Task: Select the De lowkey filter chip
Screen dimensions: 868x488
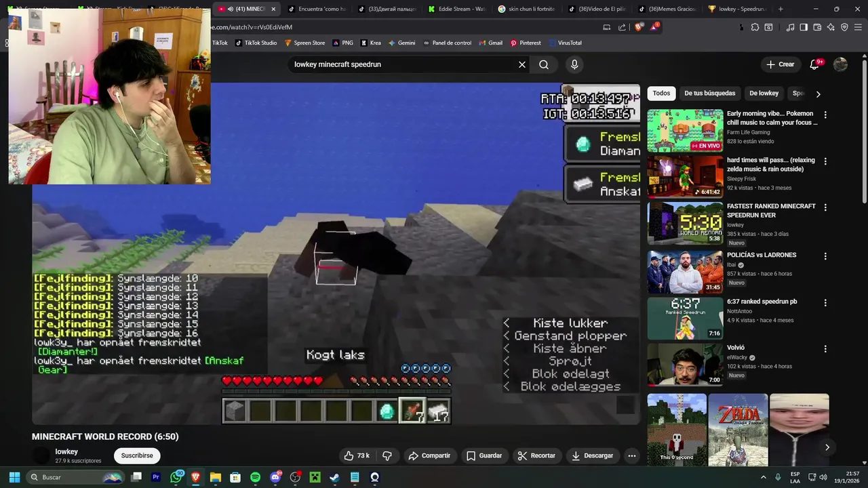Action: click(x=764, y=93)
